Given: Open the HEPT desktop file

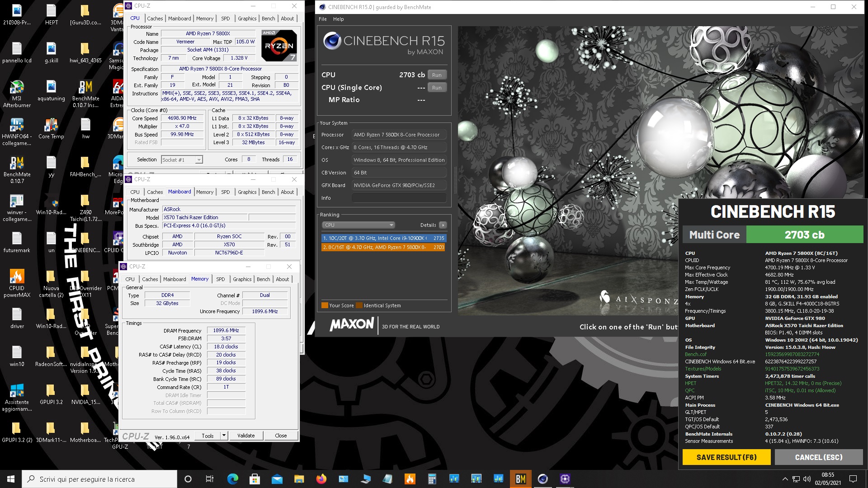Looking at the screenshot, I should (51, 14).
